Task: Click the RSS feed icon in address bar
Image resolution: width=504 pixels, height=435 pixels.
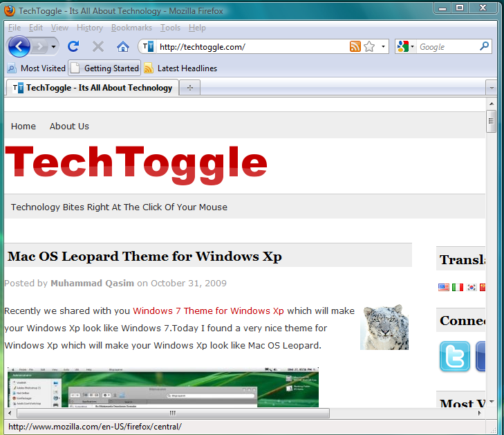Action: point(355,46)
